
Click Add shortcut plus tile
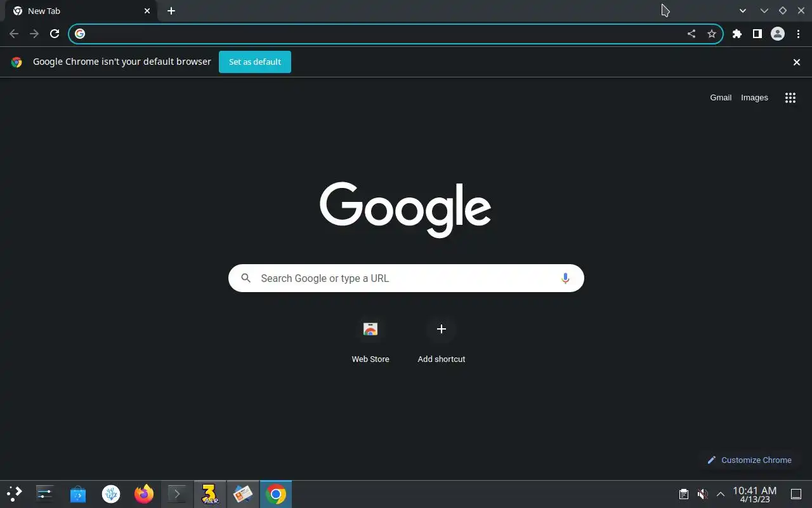coord(442,341)
